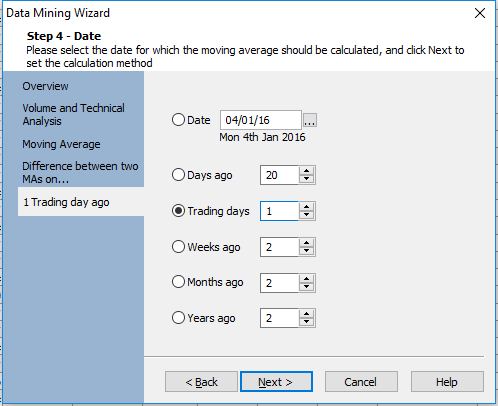The height and width of the screenshot is (406, 498).
Task: Increase Years ago spinner value
Action: click(306, 314)
